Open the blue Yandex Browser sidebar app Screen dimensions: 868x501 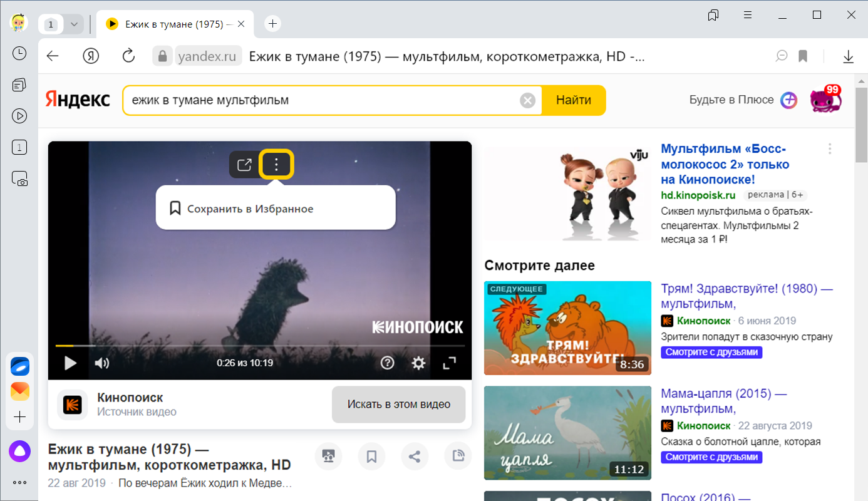tap(19, 366)
